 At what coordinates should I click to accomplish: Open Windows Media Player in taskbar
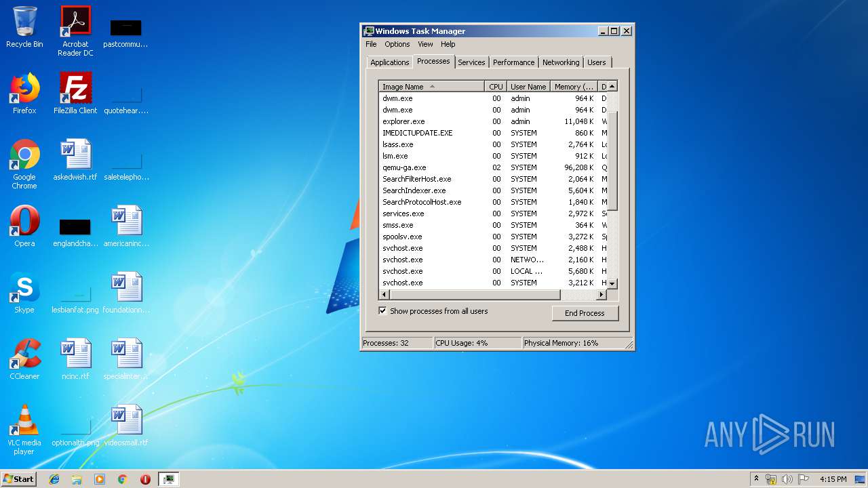point(100,479)
